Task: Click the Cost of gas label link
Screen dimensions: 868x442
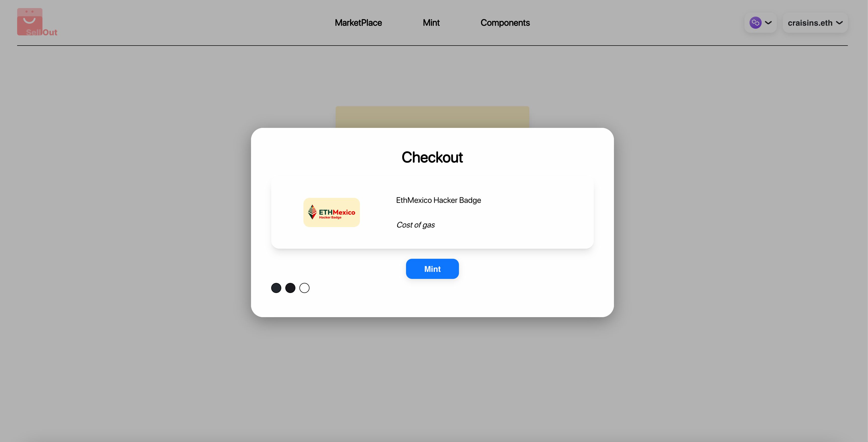Action: coord(415,224)
